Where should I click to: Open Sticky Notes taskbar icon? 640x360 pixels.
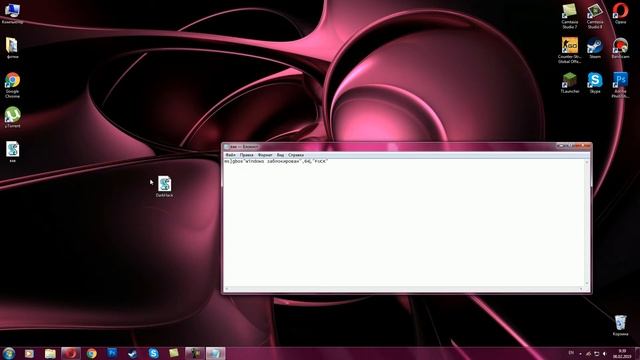tap(174, 353)
